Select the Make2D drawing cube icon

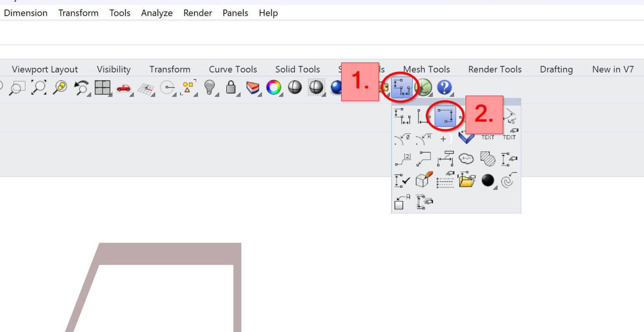tap(423, 180)
